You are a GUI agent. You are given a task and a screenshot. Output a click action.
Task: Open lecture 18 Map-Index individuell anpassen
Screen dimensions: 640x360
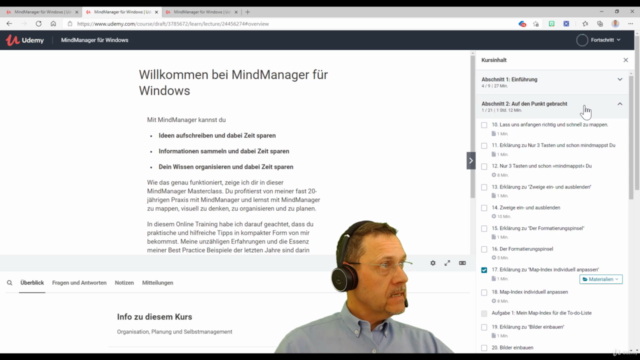pyautogui.click(x=530, y=292)
